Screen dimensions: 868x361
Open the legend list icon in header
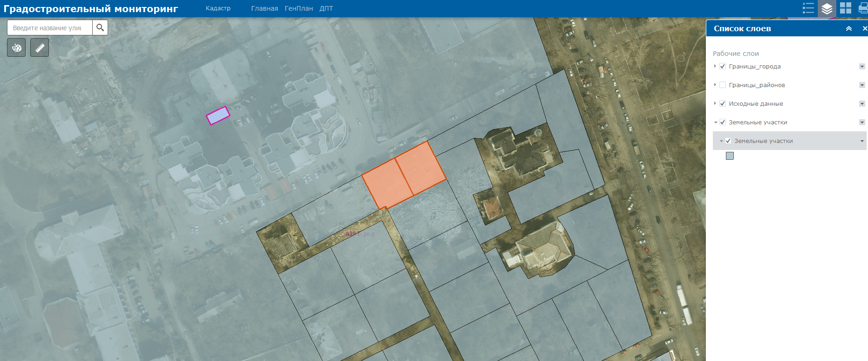tap(808, 8)
